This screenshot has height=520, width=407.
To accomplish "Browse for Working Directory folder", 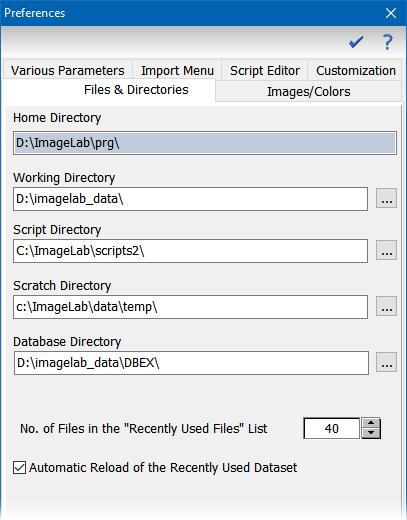I will click(x=386, y=198).
